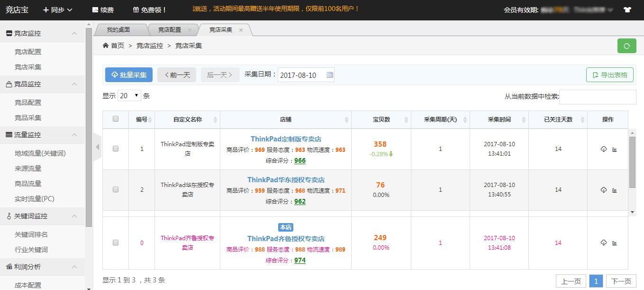Viewport: 644px width, 290px height.
Task: Expand the 同步 dropdown in top bar
Action: point(58,9)
